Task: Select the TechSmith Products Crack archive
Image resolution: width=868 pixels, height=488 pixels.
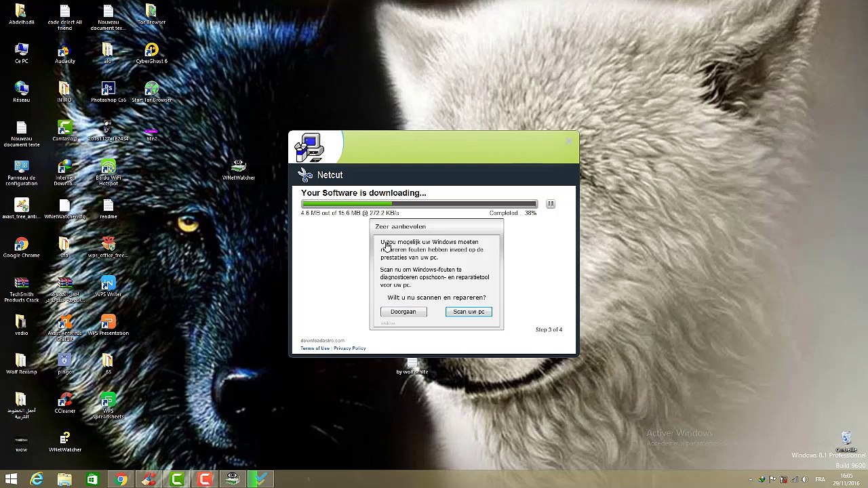Action: click(21, 289)
